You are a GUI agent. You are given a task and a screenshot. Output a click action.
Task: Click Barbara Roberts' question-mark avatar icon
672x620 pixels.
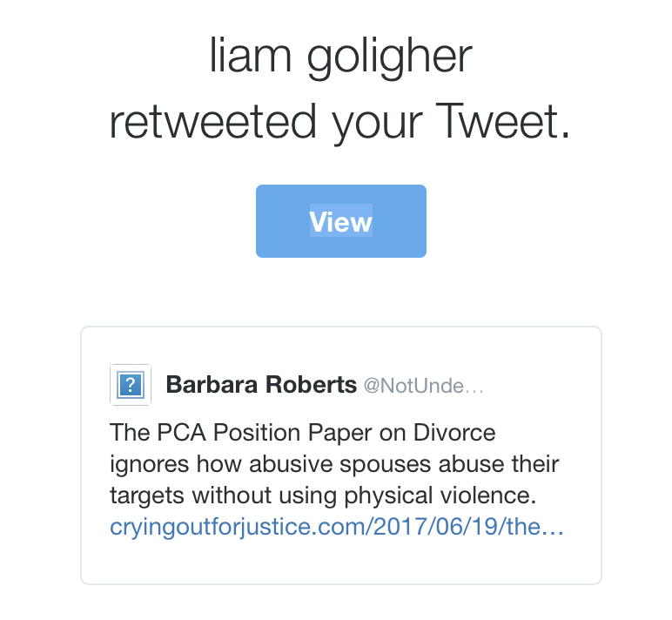click(x=130, y=385)
